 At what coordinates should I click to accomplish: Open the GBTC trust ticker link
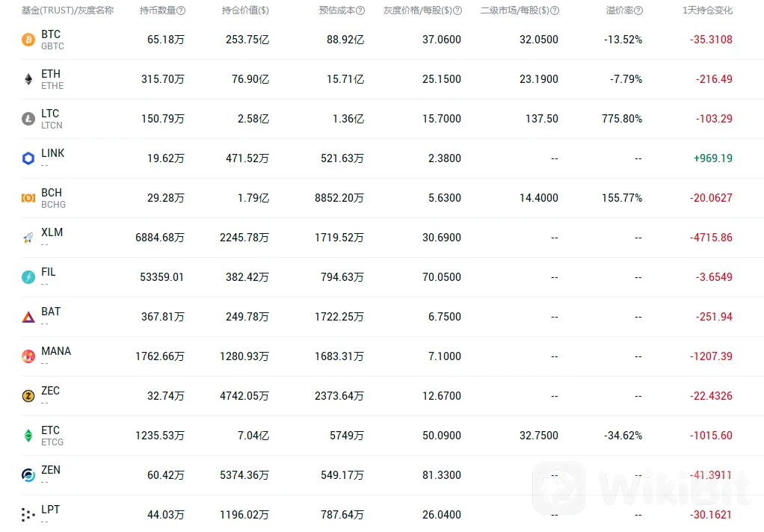pyautogui.click(x=52, y=46)
